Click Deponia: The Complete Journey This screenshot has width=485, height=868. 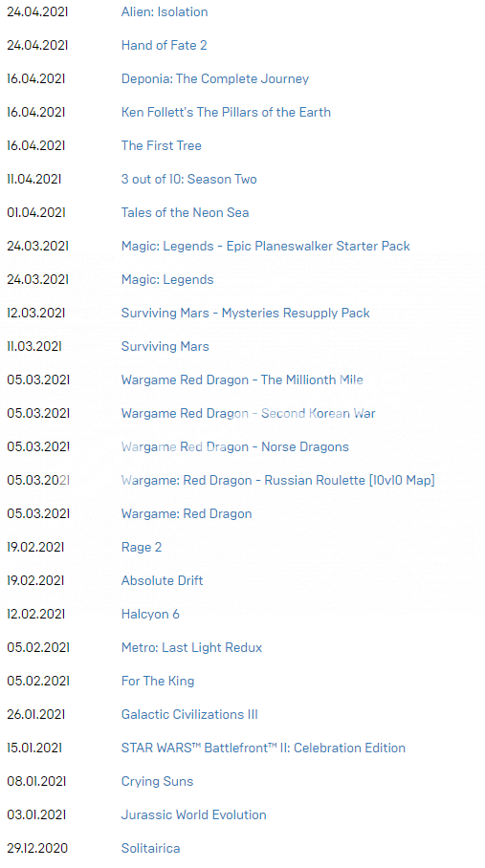pyautogui.click(x=215, y=78)
